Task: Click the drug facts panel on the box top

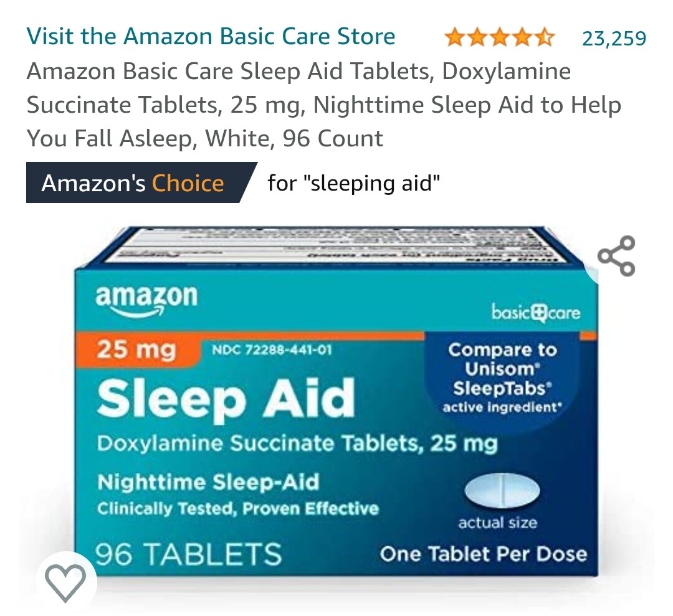Action: click(331, 245)
